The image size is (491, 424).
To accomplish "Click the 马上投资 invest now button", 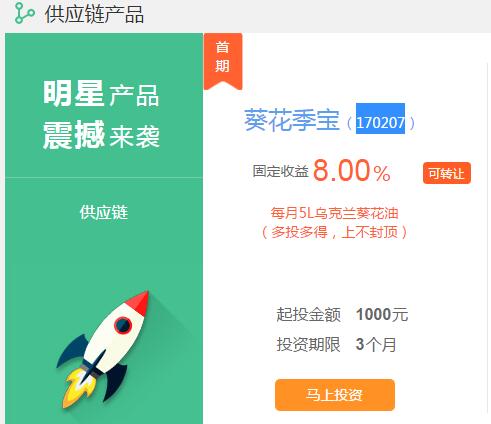I will click(335, 395).
